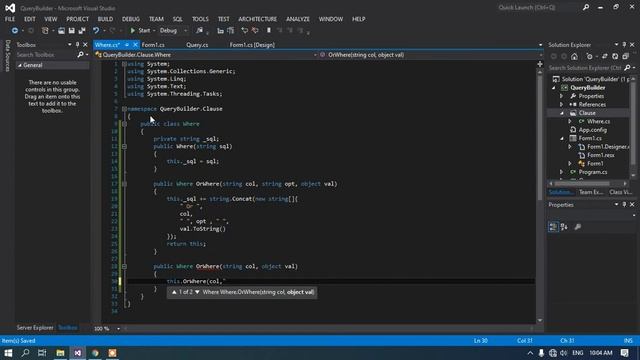This screenshot has height=360, width=640.
Task: Select App.config in Solution Explorer
Action: click(x=593, y=130)
